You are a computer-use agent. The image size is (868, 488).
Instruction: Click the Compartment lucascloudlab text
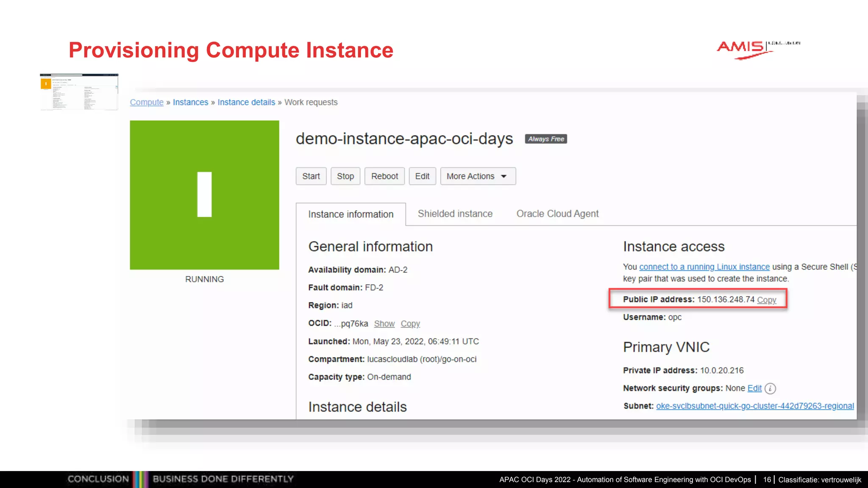point(392,359)
